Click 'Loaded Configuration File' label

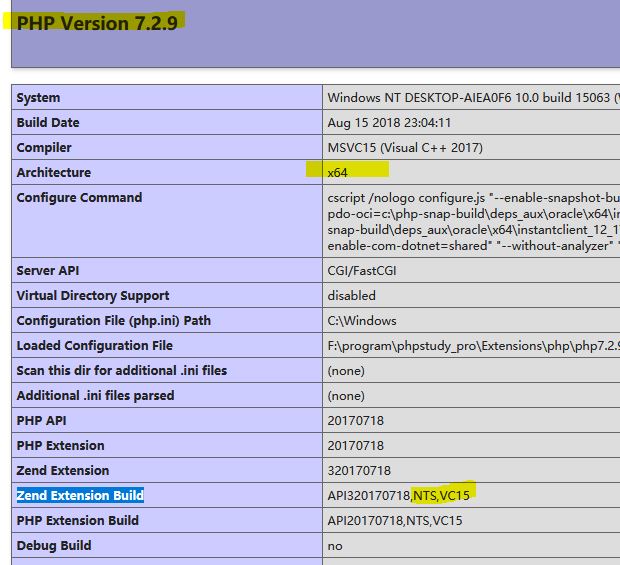click(95, 346)
